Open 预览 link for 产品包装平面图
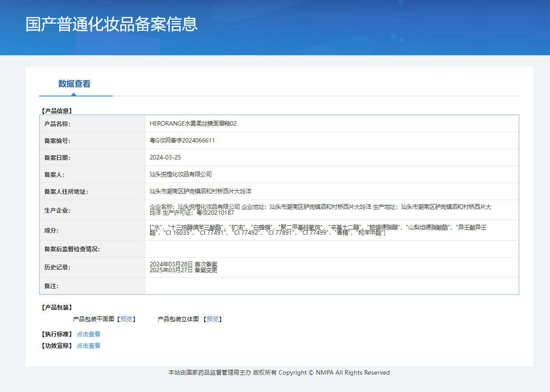Image resolution: width=550 pixels, height=392 pixels. (x=126, y=319)
